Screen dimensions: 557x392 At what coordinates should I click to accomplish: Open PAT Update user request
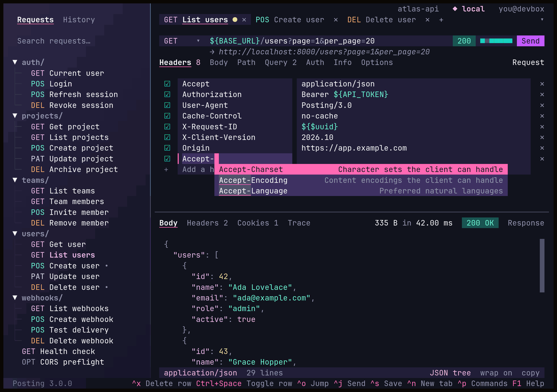(65, 276)
